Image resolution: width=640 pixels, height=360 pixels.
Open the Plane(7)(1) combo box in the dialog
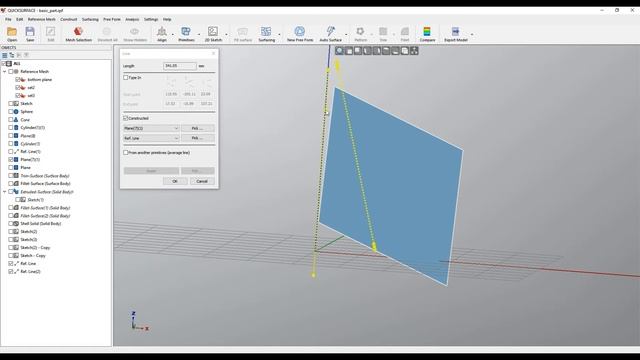coord(151,128)
